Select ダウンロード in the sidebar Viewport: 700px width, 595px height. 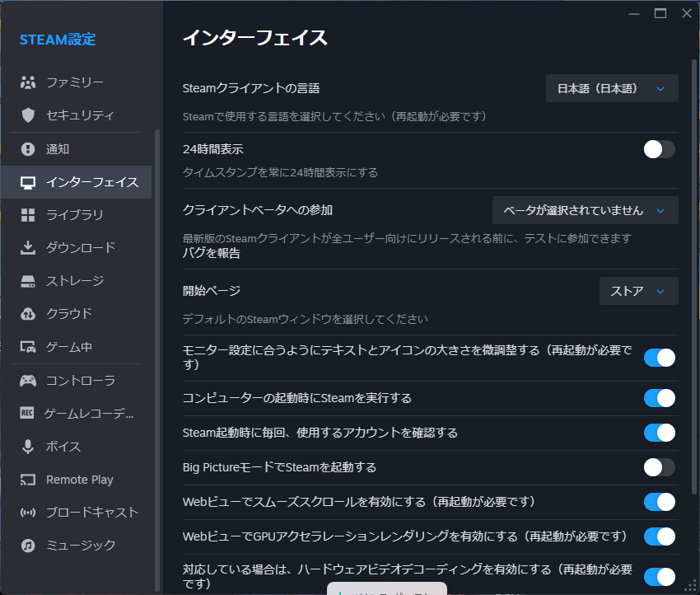pos(76,247)
